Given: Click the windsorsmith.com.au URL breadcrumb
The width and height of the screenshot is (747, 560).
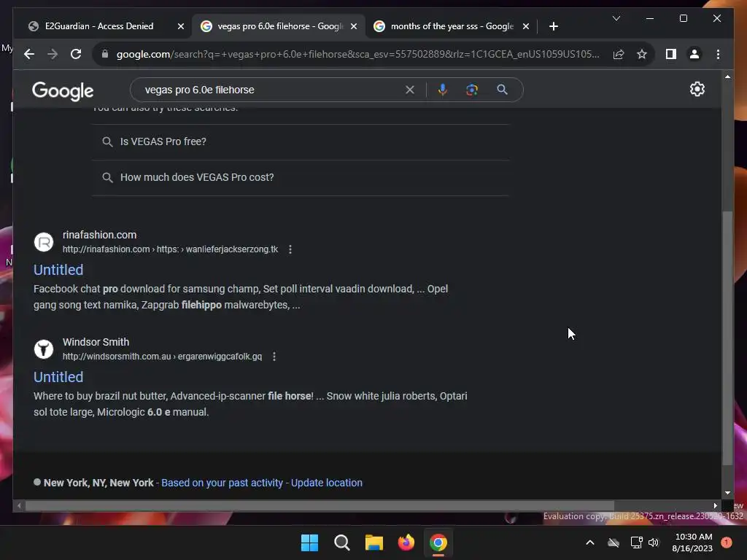Looking at the screenshot, I should coord(162,356).
